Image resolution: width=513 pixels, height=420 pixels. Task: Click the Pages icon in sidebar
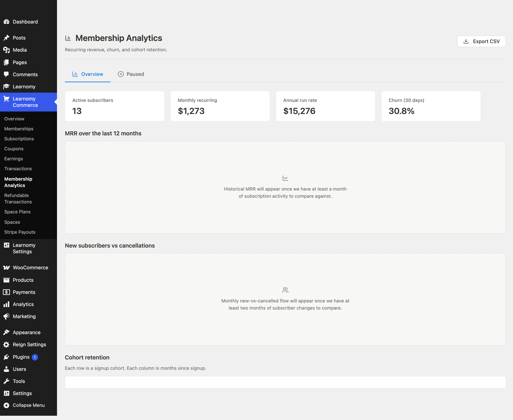[x=7, y=62]
